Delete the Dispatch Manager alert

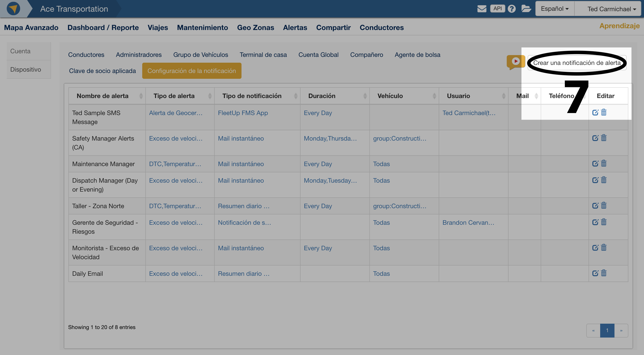[604, 180]
